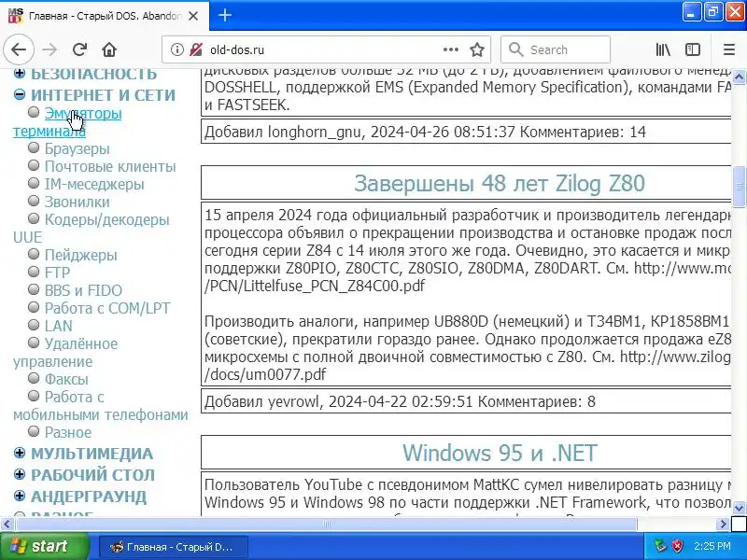Open the Library bookshelf icon

pos(663,49)
